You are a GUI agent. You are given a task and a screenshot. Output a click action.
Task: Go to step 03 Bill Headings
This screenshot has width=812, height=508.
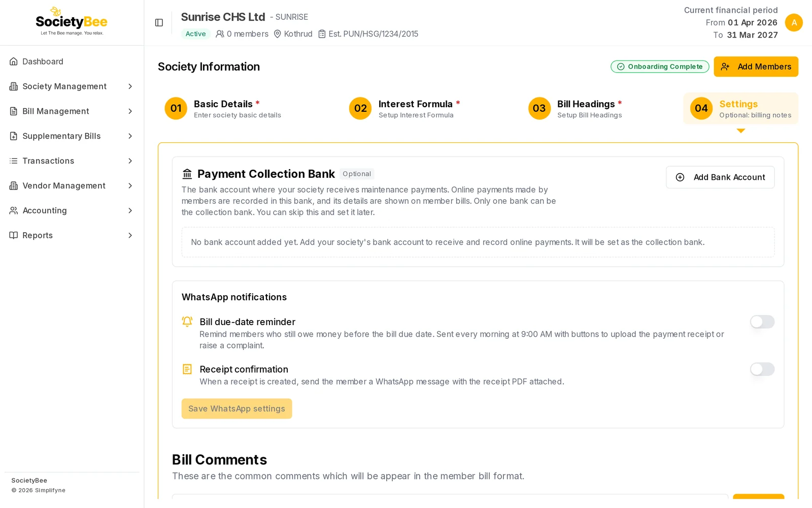575,109
